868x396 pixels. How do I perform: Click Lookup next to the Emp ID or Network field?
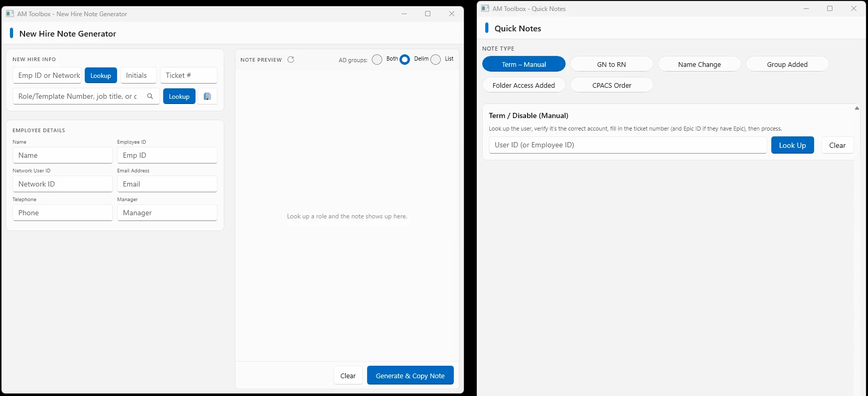[x=101, y=75]
